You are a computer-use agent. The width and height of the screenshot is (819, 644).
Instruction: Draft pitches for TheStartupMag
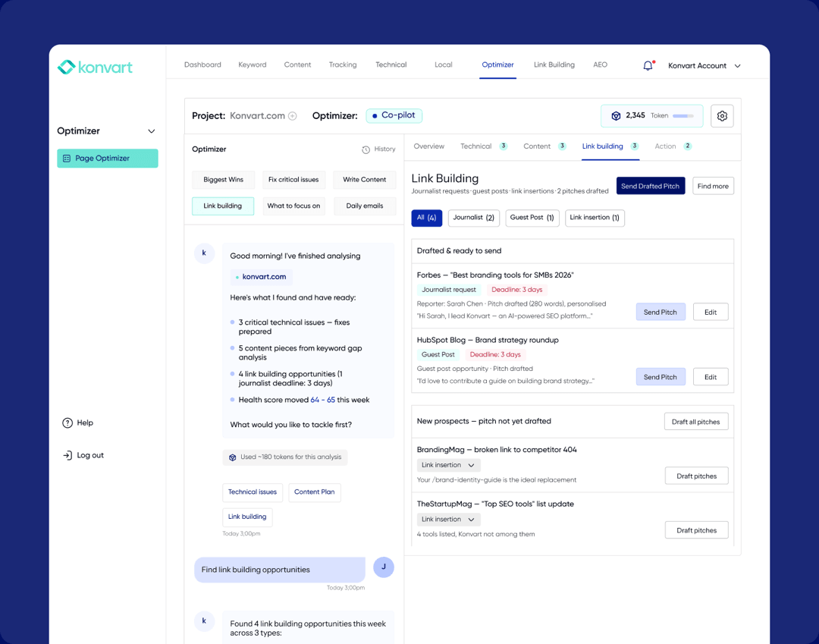pyautogui.click(x=696, y=530)
